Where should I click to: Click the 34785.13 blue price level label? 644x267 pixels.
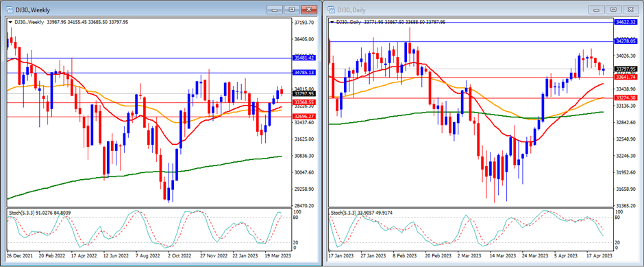click(304, 73)
